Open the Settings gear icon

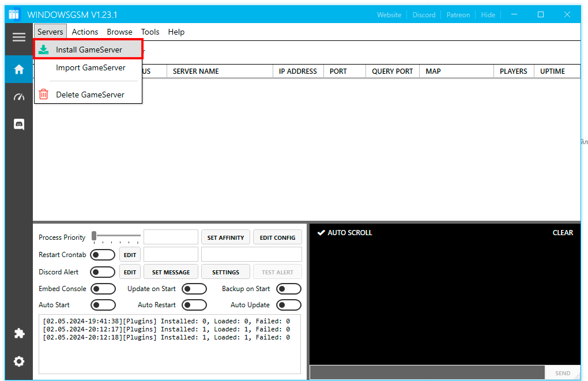pos(19,361)
